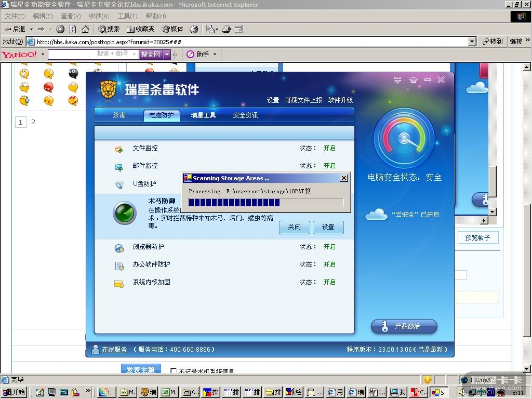Click 设置 link at Rising top right
Screen dimensions: 532x399
273,100
